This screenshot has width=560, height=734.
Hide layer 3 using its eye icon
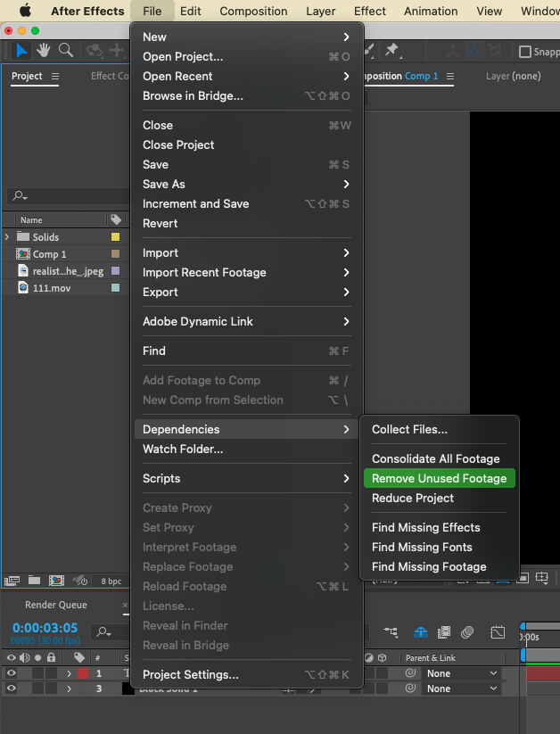12,689
